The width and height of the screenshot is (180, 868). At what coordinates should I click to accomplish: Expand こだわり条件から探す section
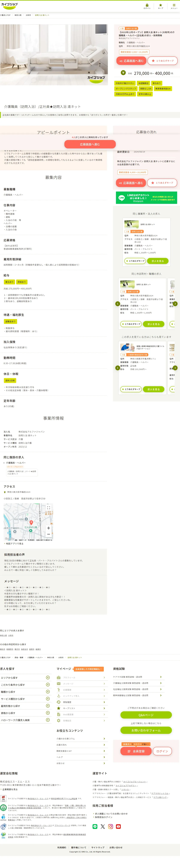25,685
